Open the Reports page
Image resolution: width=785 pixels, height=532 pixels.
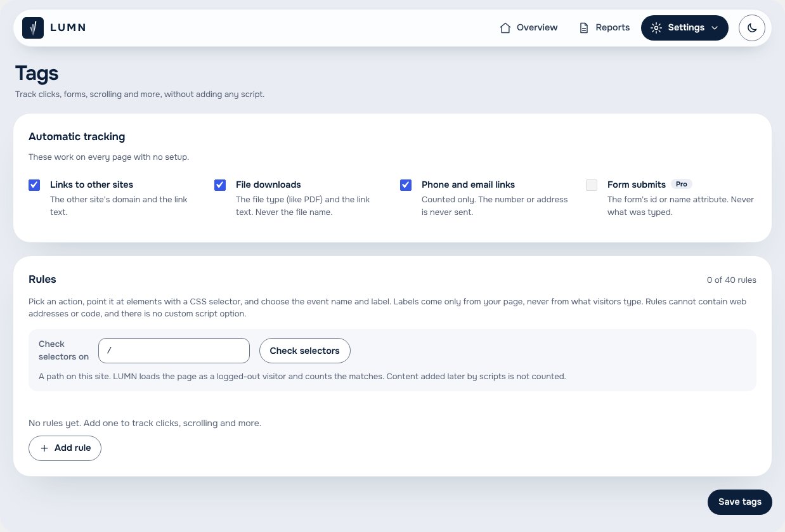[x=604, y=28]
